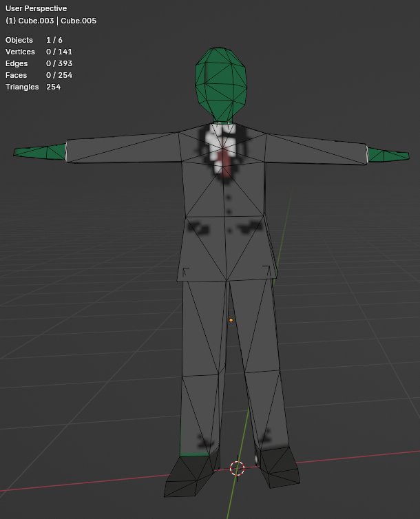Viewport: 420px width, 519px height.
Task: Select the green hand on the right arm
Action: (388, 155)
